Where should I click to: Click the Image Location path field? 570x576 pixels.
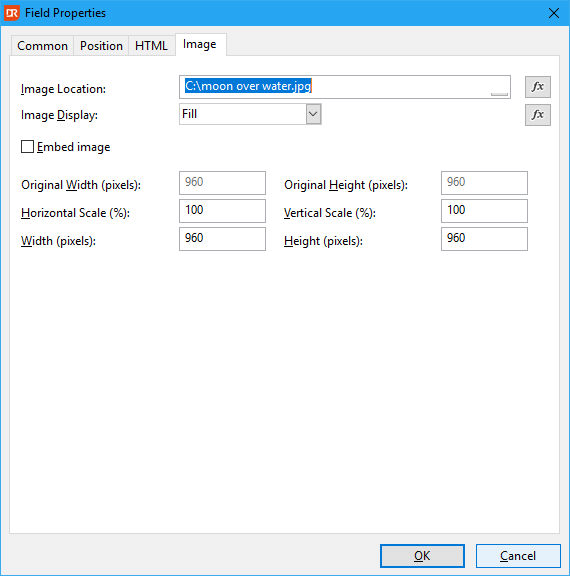pyautogui.click(x=345, y=87)
